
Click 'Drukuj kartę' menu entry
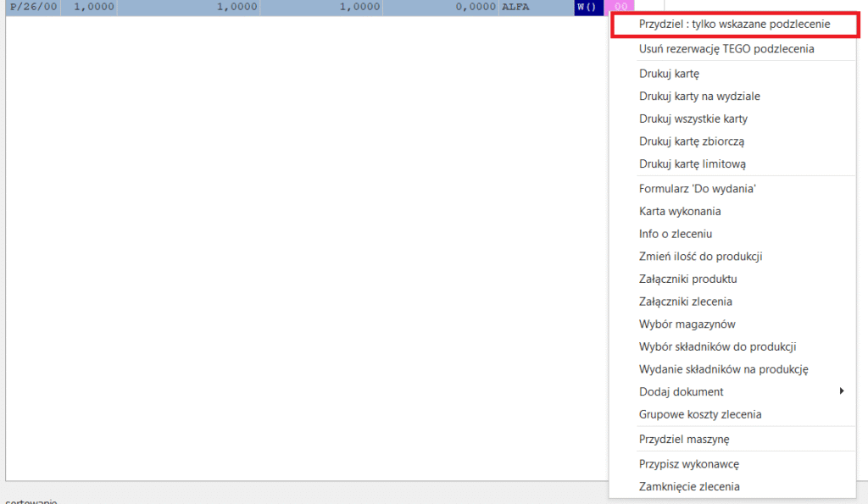(669, 74)
